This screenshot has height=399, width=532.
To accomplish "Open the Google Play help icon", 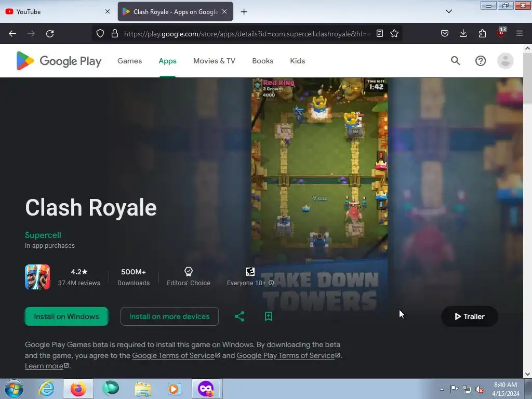I will tap(481, 61).
